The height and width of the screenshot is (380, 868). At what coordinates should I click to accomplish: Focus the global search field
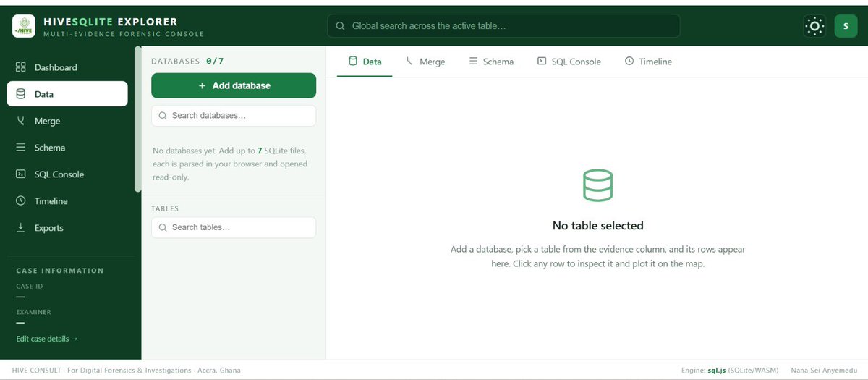click(503, 26)
